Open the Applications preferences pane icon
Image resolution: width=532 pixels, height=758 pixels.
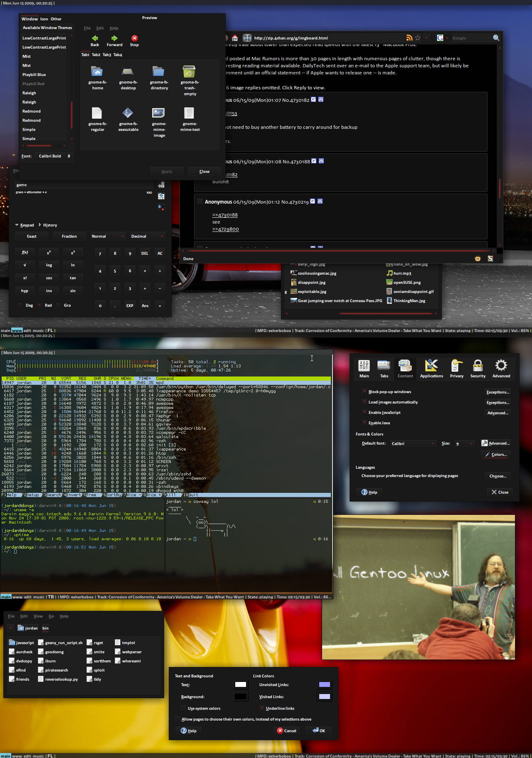tap(431, 366)
